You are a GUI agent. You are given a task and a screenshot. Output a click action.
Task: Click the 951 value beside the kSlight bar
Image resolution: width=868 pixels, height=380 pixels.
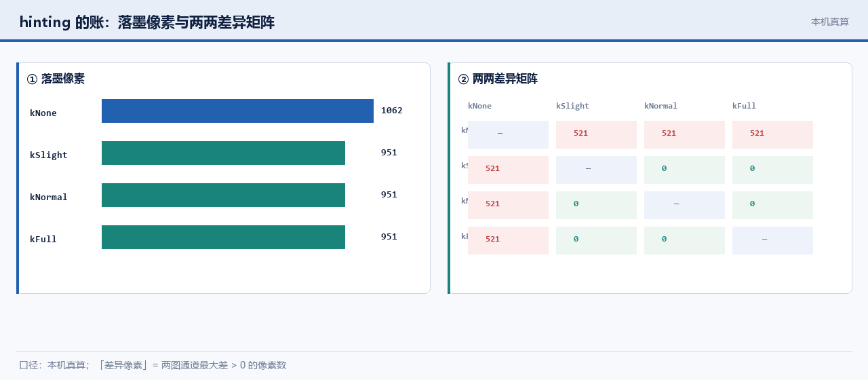click(x=389, y=152)
